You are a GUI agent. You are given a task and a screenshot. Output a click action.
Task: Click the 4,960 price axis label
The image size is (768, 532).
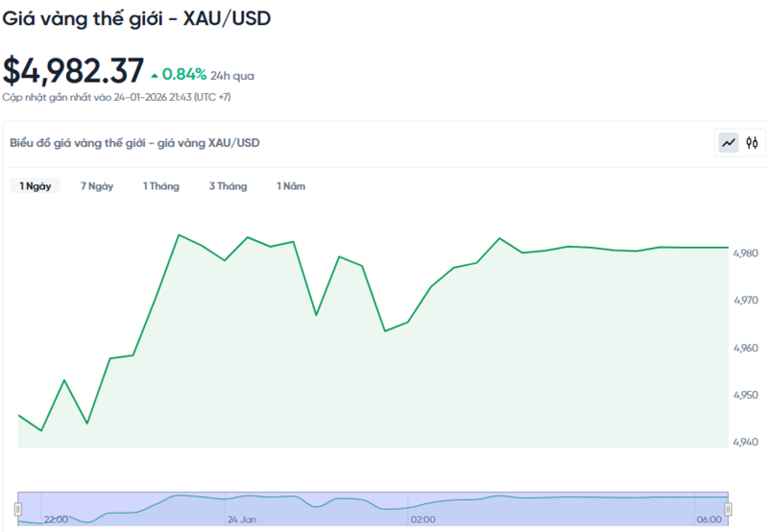(x=746, y=349)
